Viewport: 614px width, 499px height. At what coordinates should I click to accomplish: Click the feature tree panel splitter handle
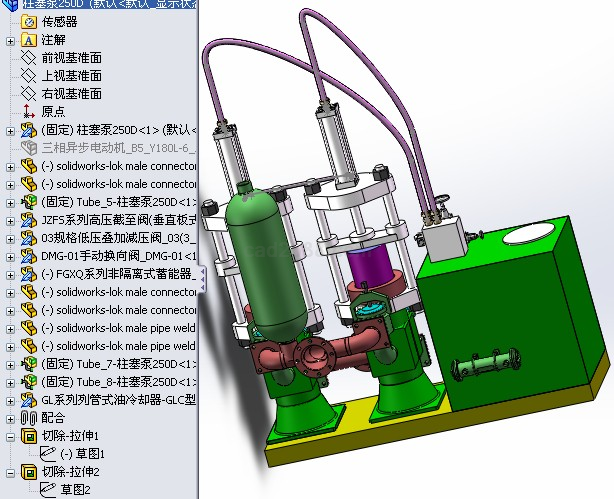(x=203, y=276)
